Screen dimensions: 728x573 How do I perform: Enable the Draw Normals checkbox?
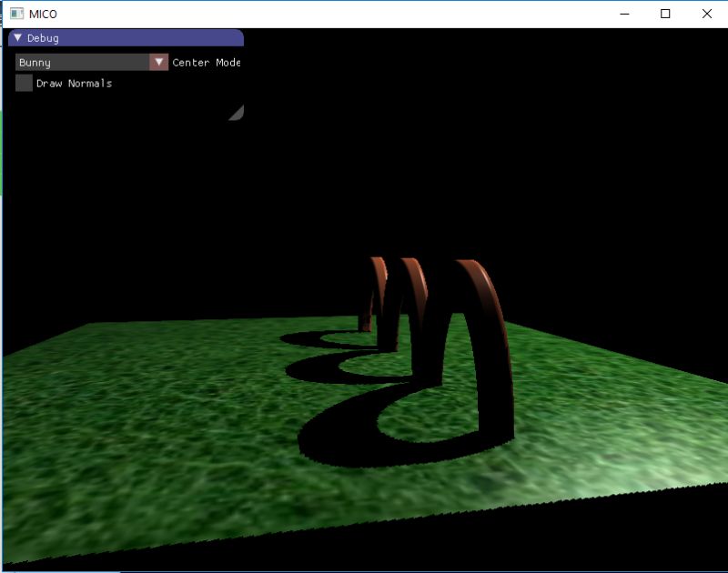[x=23, y=83]
